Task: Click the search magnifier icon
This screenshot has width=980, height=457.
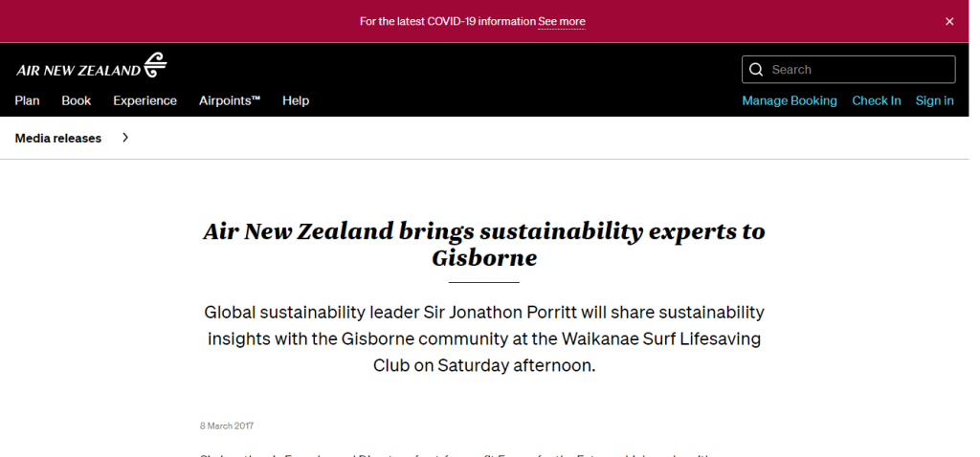Action: coord(756,70)
